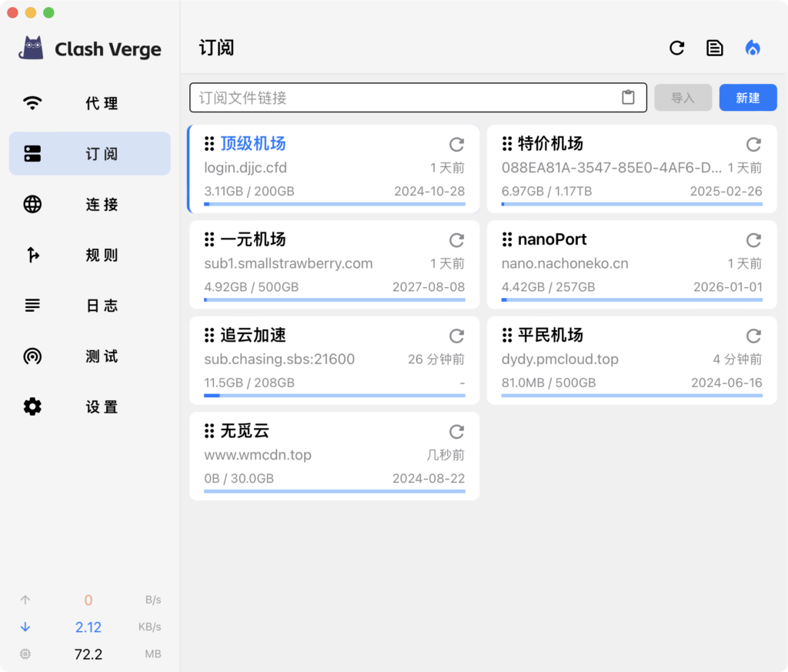
Task: Click the sub1.smallstrawberry.com URL text
Action: pyautogui.click(x=289, y=263)
